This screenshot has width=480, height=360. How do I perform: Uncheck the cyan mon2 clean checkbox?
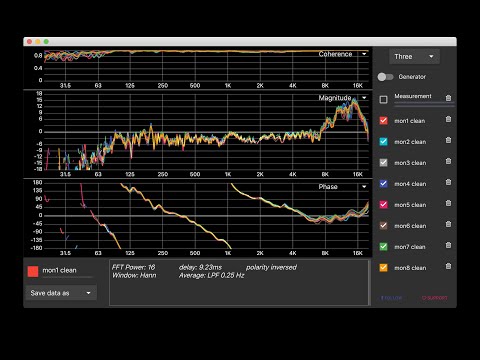pos(383,141)
